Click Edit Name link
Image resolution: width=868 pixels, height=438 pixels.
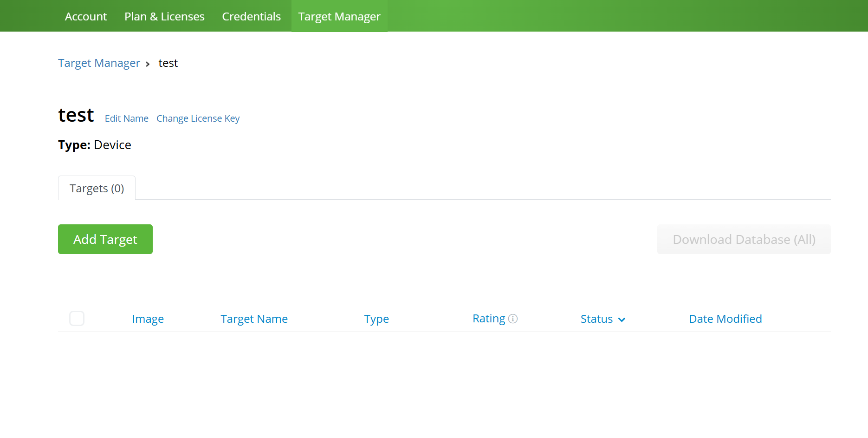click(x=127, y=118)
